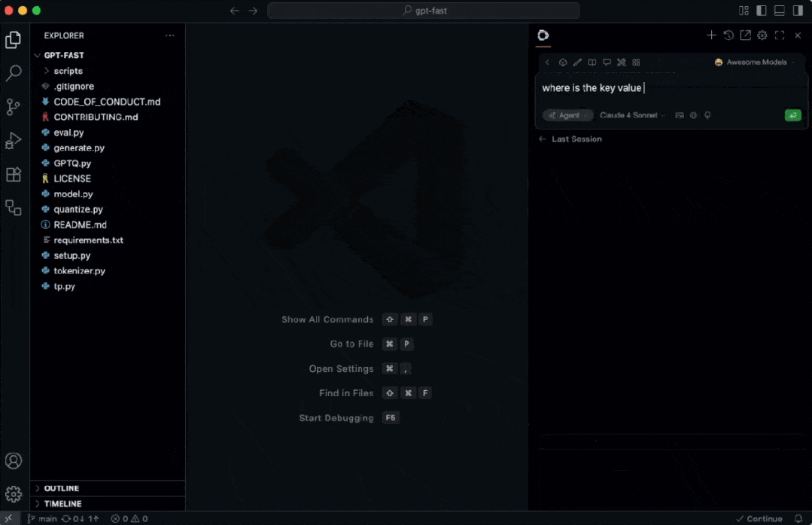Navigate forward with the title bar arrow

coord(253,11)
